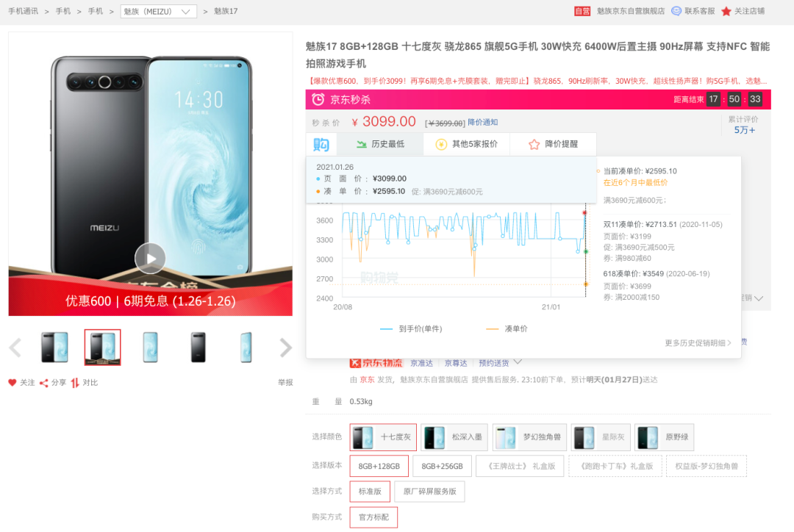Open the 魅族（MEIZU）brand dropdown
Image resolution: width=794 pixels, height=532 pixels.
point(159,11)
